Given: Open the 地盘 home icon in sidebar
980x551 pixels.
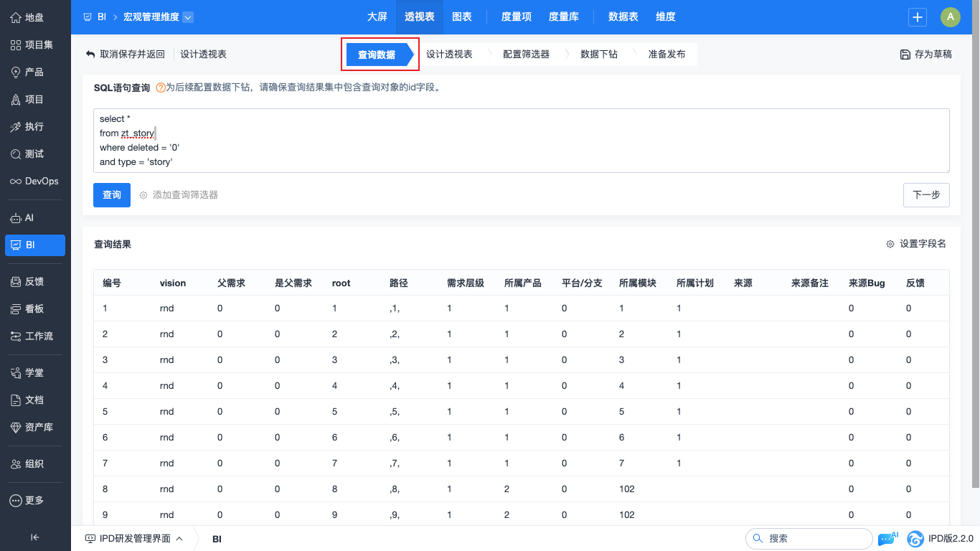Looking at the screenshot, I should click(16, 17).
